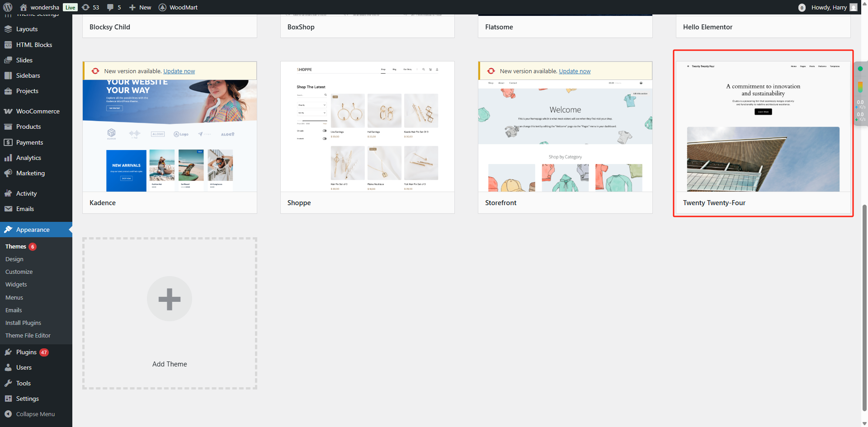Viewport: 868px width, 427px height.
Task: Open the Kadence theme screenshot
Action: click(170, 136)
